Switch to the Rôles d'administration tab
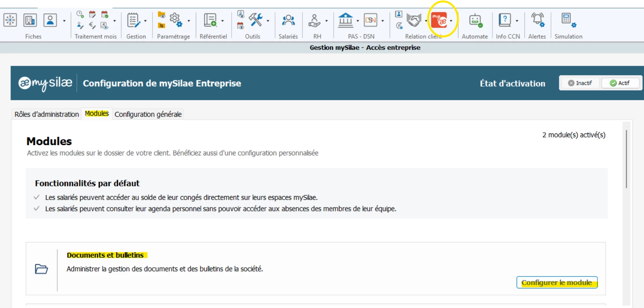The image size is (644, 308). (47, 114)
